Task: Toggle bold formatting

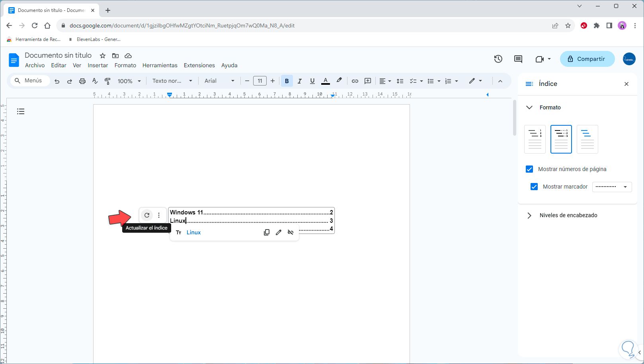Action: [x=287, y=81]
